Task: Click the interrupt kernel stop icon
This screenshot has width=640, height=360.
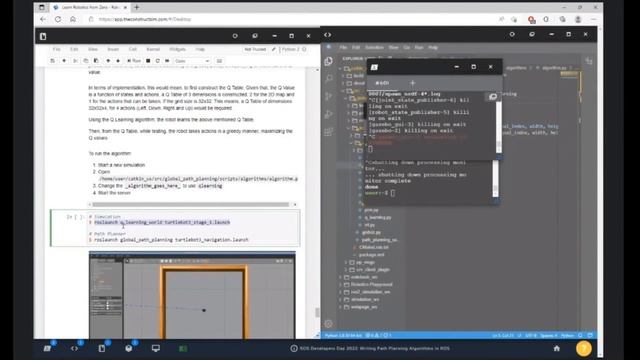Action: (x=148, y=61)
